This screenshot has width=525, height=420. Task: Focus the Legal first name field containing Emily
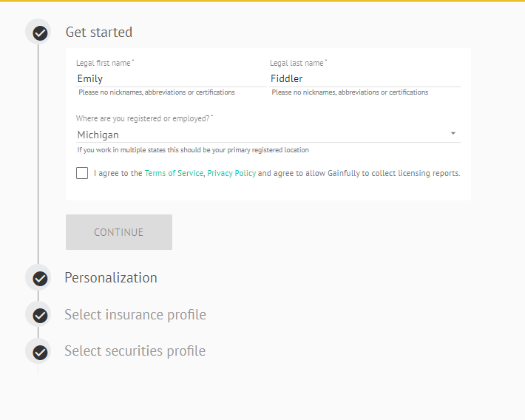tap(172, 78)
